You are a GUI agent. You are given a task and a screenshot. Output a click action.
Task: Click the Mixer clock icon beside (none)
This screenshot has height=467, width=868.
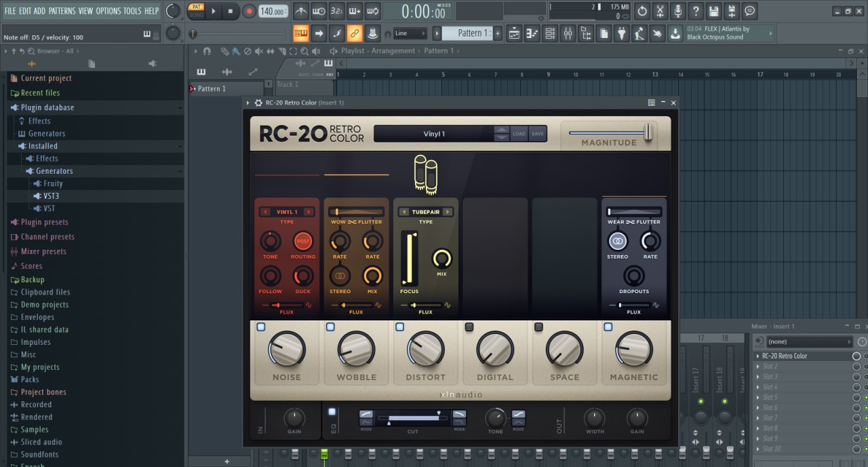pos(861,341)
